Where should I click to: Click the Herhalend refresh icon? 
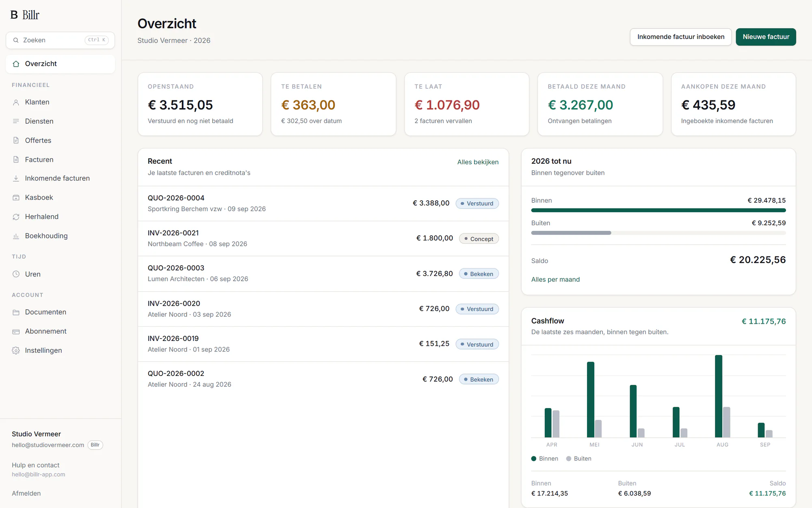(x=16, y=217)
